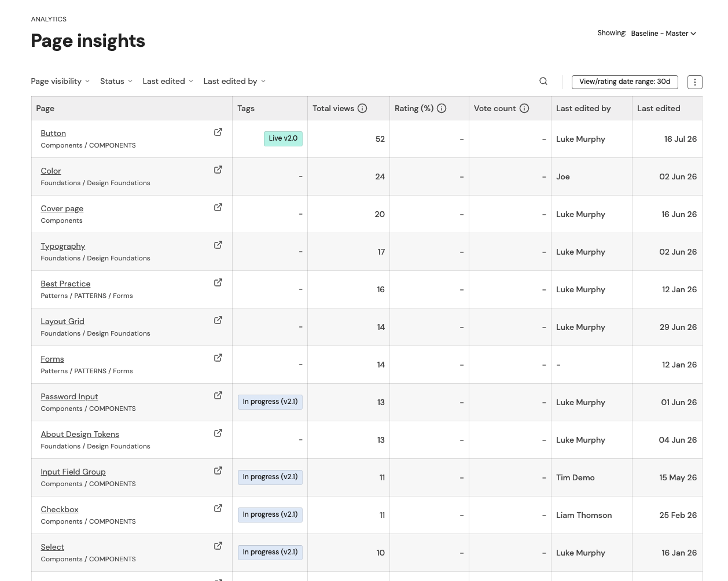Image resolution: width=728 pixels, height=581 pixels.
Task: Open Password Input external link icon
Action: point(218,395)
